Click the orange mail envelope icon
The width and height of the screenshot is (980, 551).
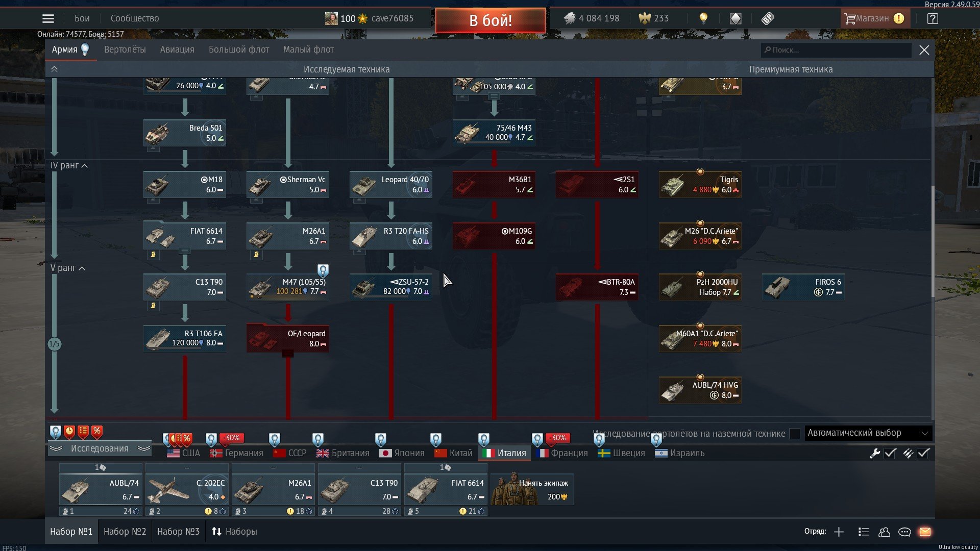925,532
